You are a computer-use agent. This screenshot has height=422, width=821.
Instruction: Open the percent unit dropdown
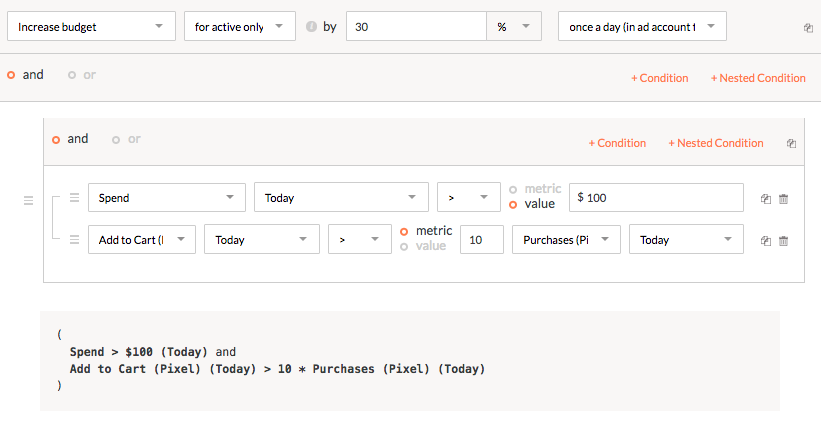click(x=514, y=27)
